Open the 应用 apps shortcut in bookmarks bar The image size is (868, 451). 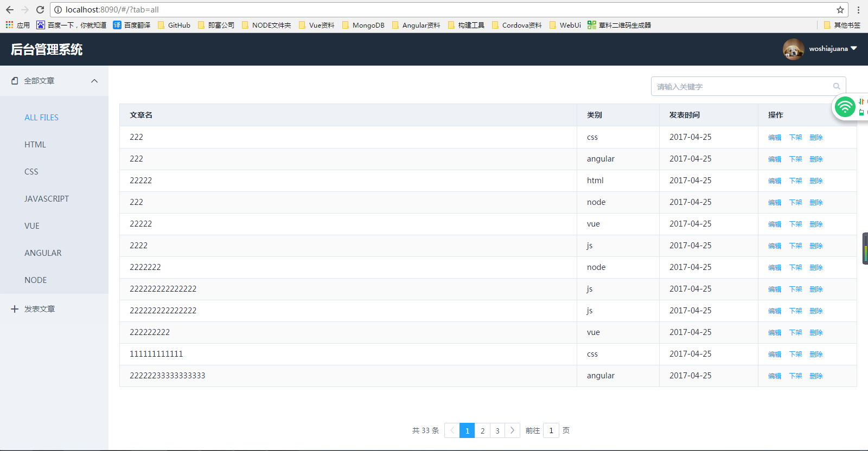18,25
